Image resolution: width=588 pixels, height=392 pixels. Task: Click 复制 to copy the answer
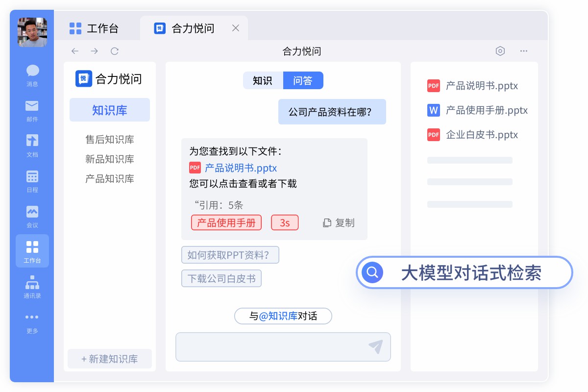click(x=338, y=222)
